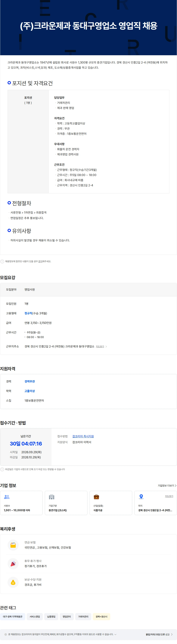
Task: Click the 잡코리아 이력서 application form text
Action: click(82, 442)
